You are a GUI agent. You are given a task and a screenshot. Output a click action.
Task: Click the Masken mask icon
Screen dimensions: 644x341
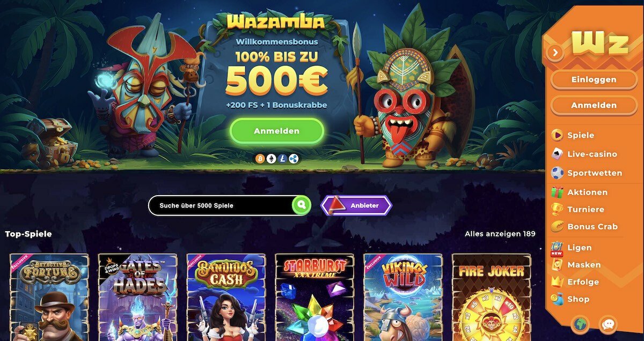[558, 264]
